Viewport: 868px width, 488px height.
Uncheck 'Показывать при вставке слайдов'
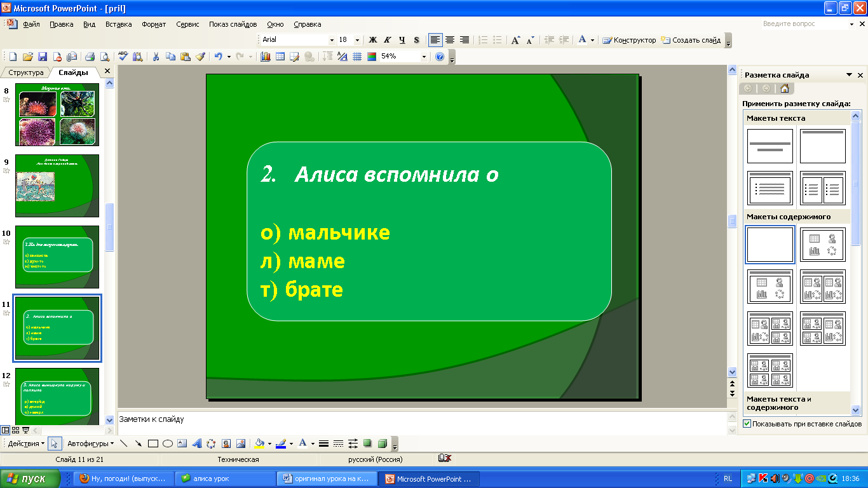click(x=747, y=424)
